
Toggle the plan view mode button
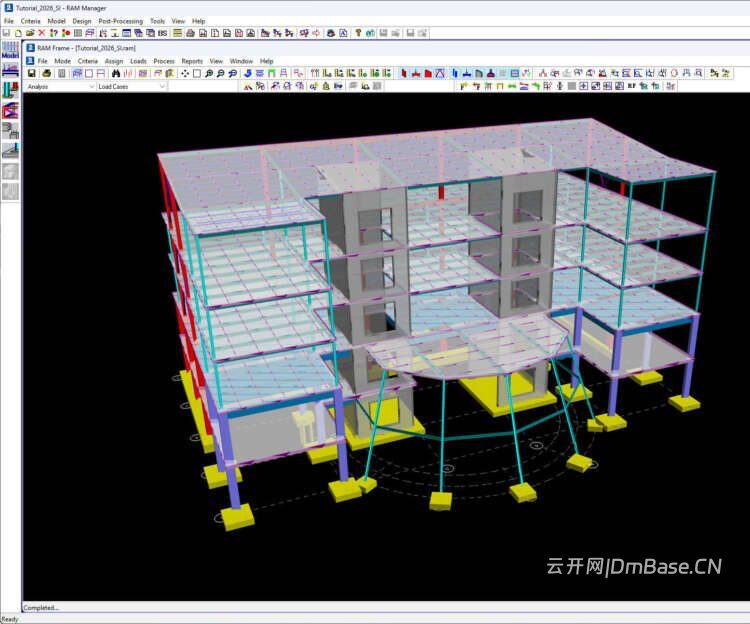pos(89,73)
